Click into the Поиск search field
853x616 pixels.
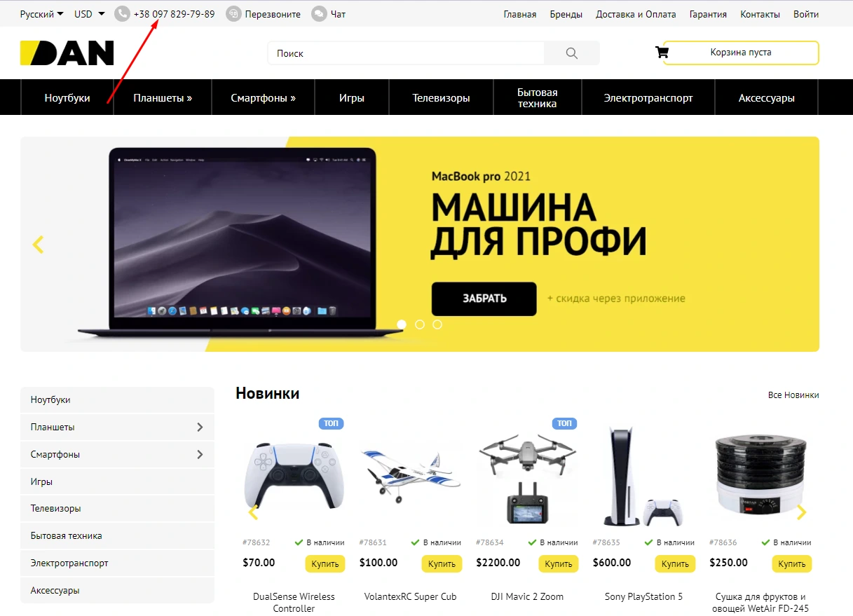406,53
